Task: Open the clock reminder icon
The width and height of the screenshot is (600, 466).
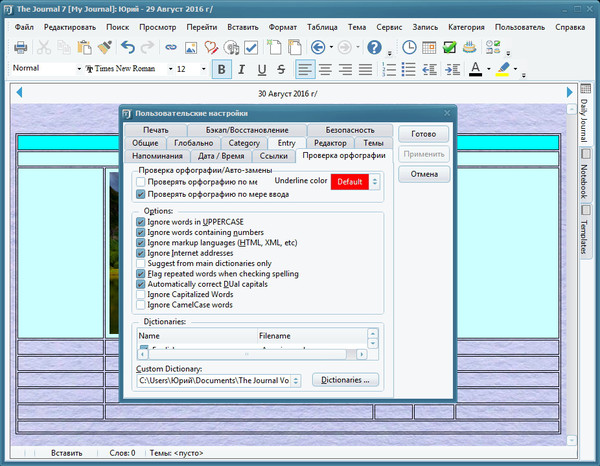Action: [410, 47]
